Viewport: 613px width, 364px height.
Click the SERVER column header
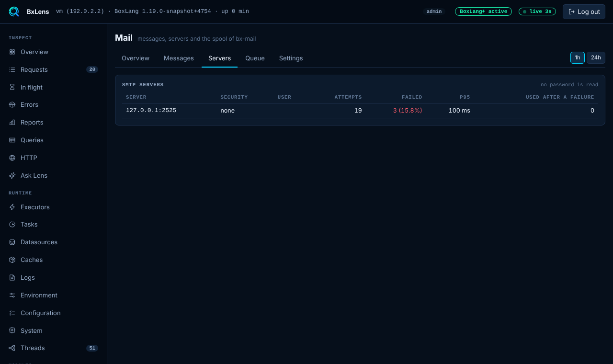tap(136, 97)
